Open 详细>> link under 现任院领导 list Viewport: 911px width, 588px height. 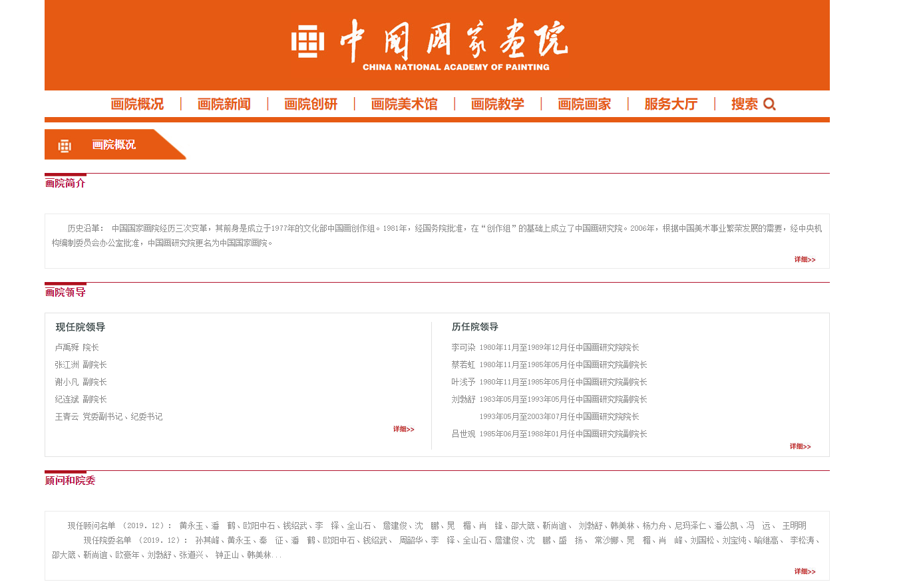(x=403, y=429)
